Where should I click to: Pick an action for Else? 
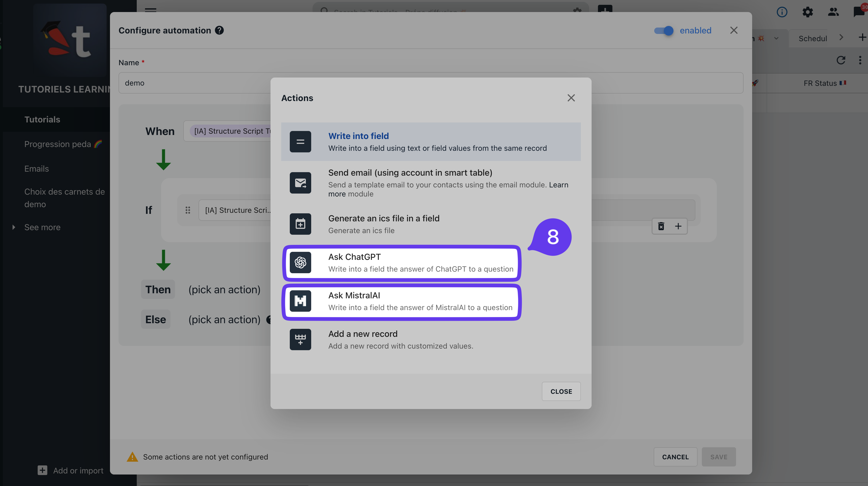(x=224, y=319)
